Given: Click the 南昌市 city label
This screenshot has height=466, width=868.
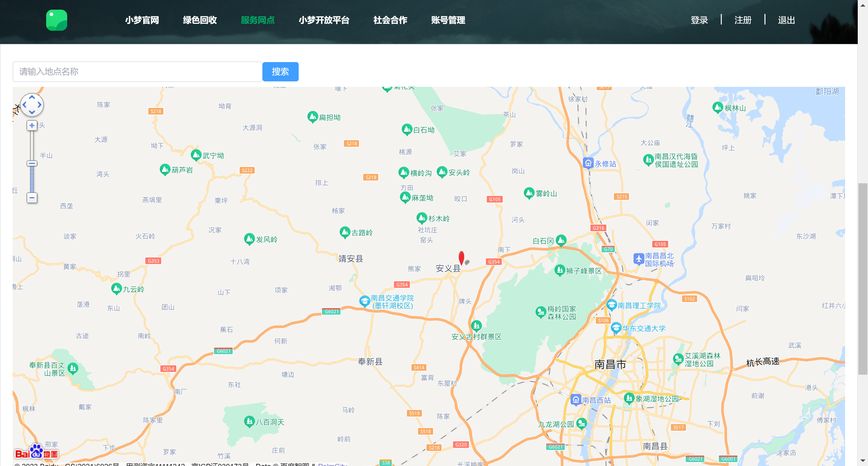Looking at the screenshot, I should [x=610, y=364].
